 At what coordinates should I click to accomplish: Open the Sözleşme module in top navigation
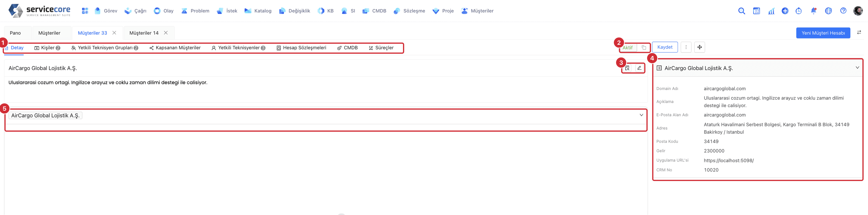click(x=409, y=11)
